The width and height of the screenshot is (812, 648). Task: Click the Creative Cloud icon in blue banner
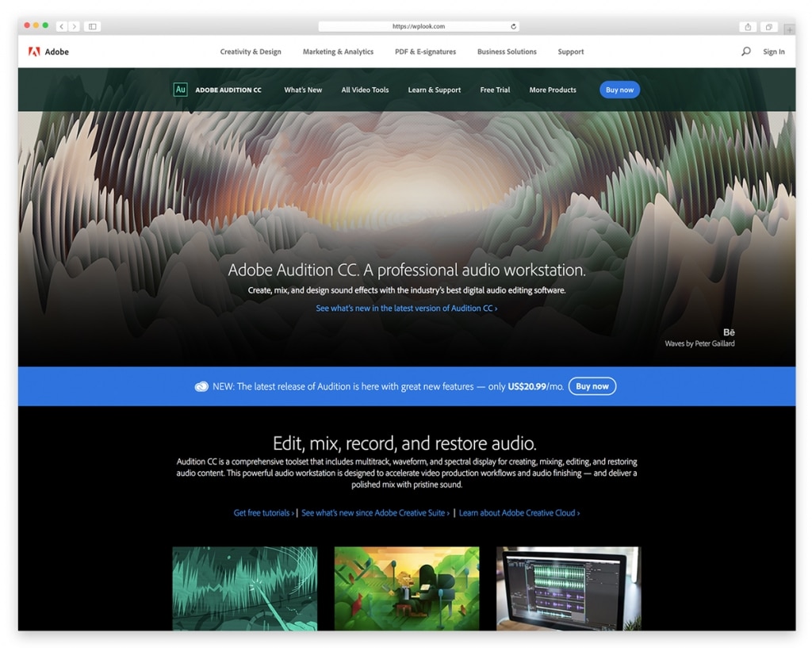click(201, 386)
